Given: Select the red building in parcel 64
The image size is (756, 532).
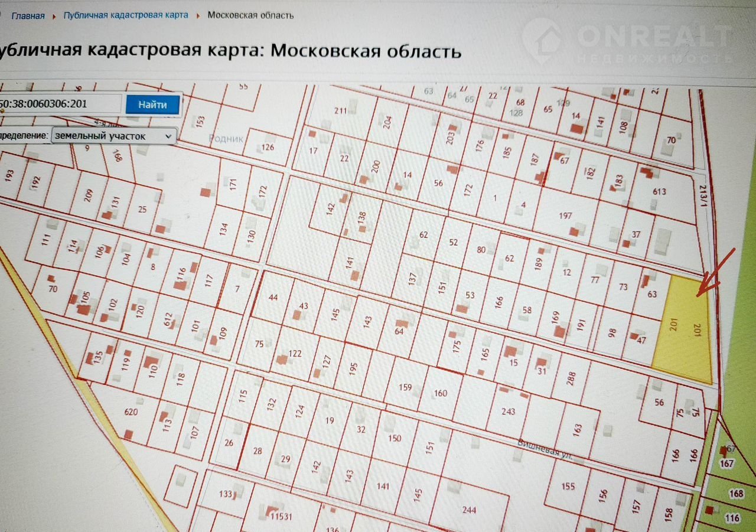Looking at the screenshot, I should click(403, 324).
